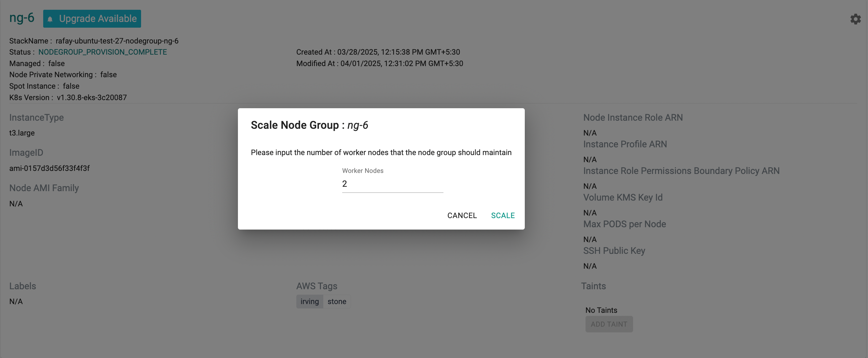Click the ADD TAINT button

(x=609, y=324)
